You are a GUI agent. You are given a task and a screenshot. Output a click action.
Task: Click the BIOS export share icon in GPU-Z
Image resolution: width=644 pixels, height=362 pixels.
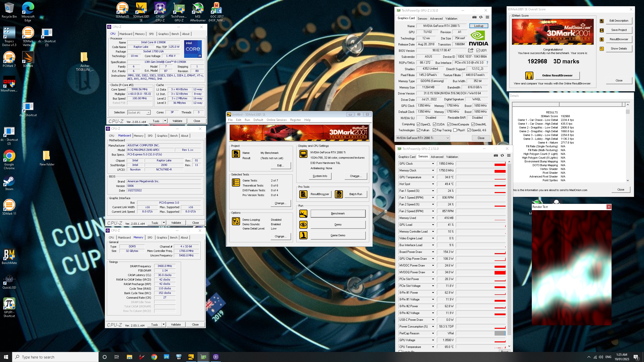(471, 50)
